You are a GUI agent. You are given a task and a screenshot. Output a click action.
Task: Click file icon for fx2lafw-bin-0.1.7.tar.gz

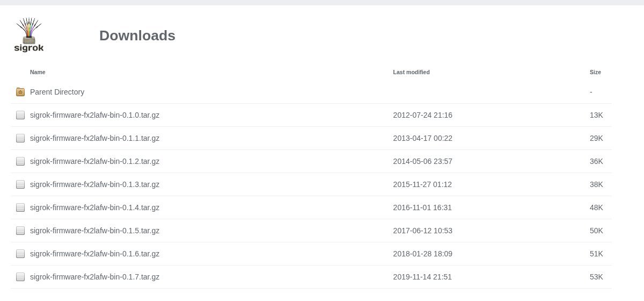[20, 277]
